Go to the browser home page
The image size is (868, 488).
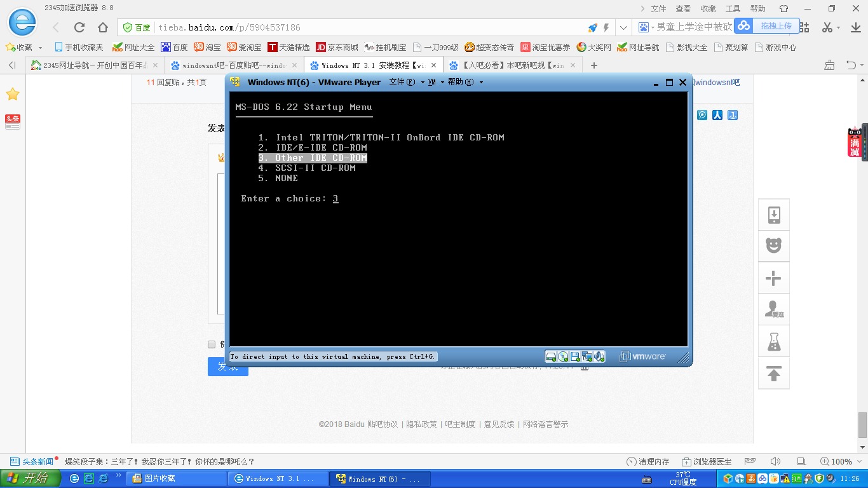[102, 27]
